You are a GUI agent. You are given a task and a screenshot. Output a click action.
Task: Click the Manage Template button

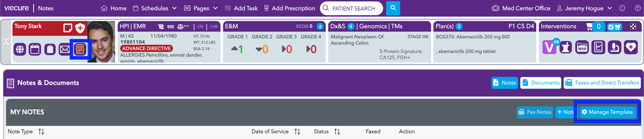pos(608,112)
